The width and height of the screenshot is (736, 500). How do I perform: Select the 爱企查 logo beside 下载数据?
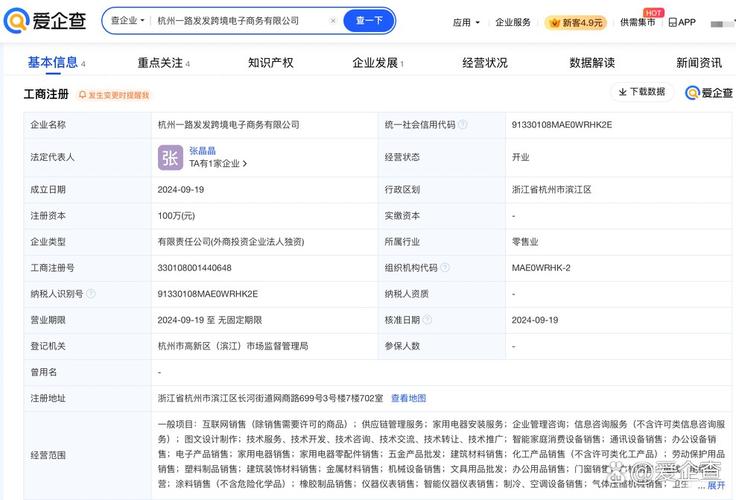tap(709, 93)
